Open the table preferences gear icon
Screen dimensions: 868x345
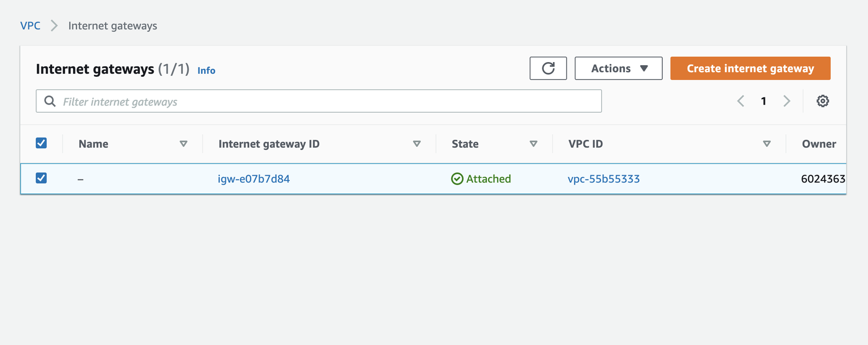822,101
